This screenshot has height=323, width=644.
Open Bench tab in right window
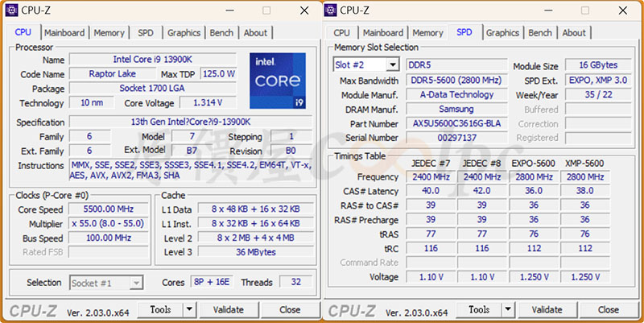click(x=540, y=33)
